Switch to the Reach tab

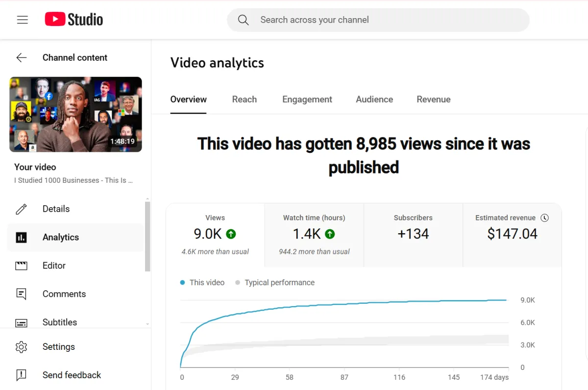(245, 99)
